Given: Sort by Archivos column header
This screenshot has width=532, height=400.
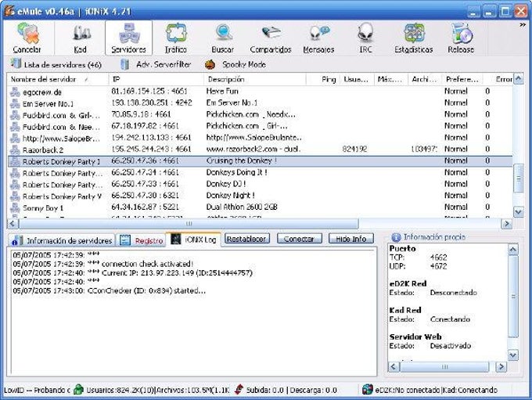Looking at the screenshot, I should 425,79.
